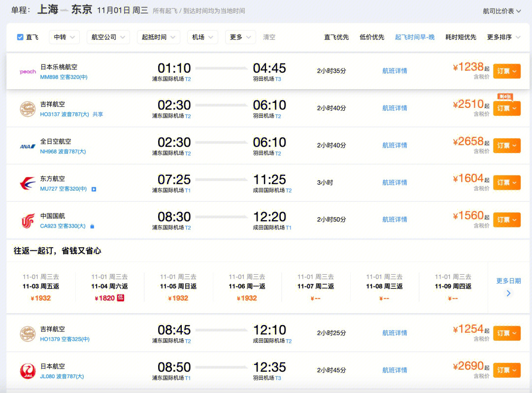
Task: Click flight number MM898 空客320(中)
Action: [64, 77]
